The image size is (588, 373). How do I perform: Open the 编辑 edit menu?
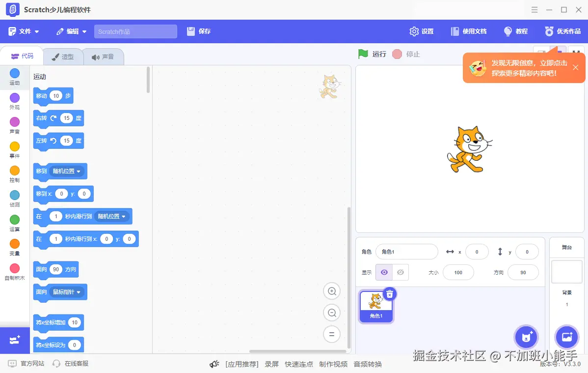pyautogui.click(x=71, y=31)
